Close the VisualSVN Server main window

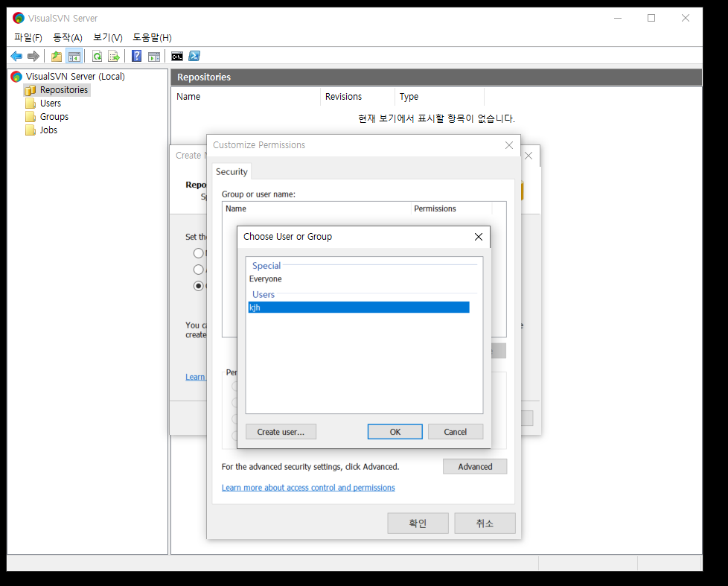pyautogui.click(x=686, y=18)
